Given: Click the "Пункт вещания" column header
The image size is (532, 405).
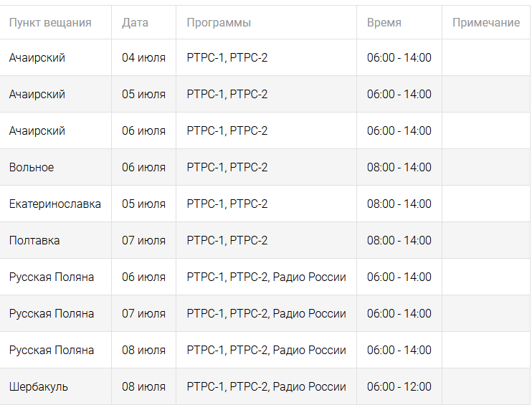Looking at the screenshot, I should (x=50, y=23).
